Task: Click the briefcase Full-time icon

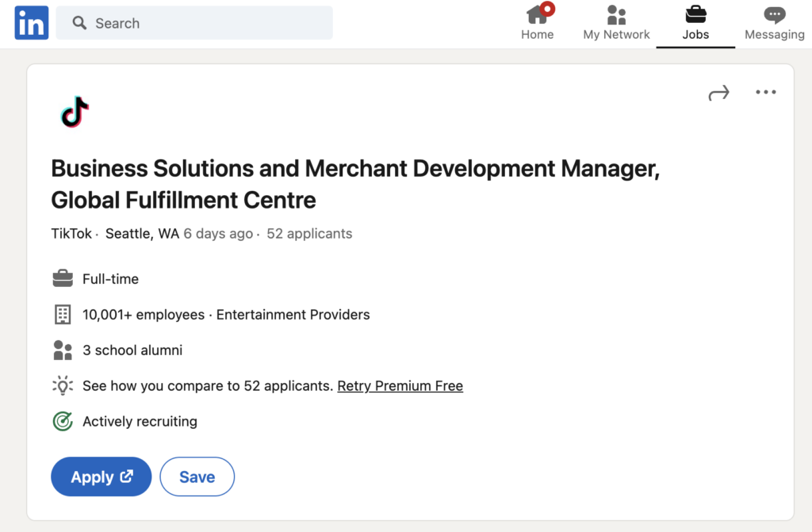Action: [x=63, y=279]
